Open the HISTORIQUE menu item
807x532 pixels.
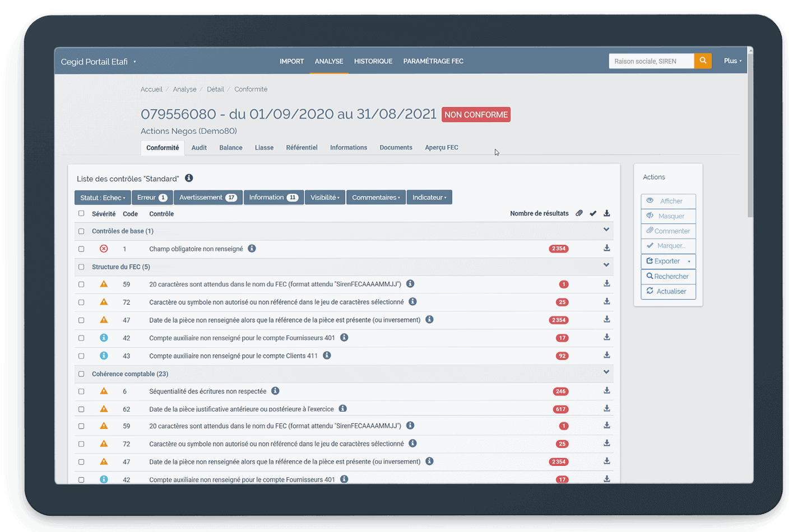pyautogui.click(x=373, y=61)
